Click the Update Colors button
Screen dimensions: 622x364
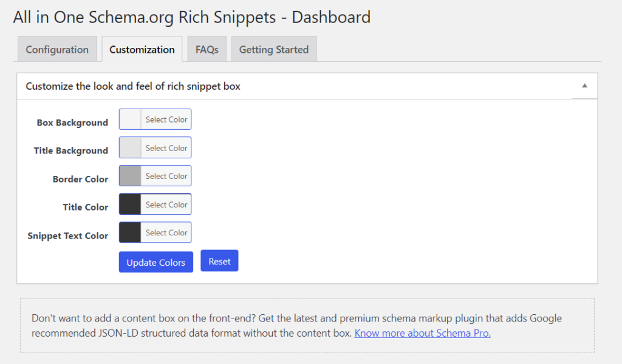point(156,262)
